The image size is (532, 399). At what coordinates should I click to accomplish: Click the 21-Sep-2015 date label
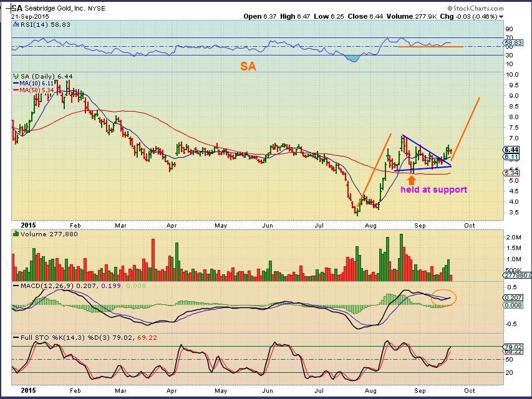pyautogui.click(x=30, y=16)
